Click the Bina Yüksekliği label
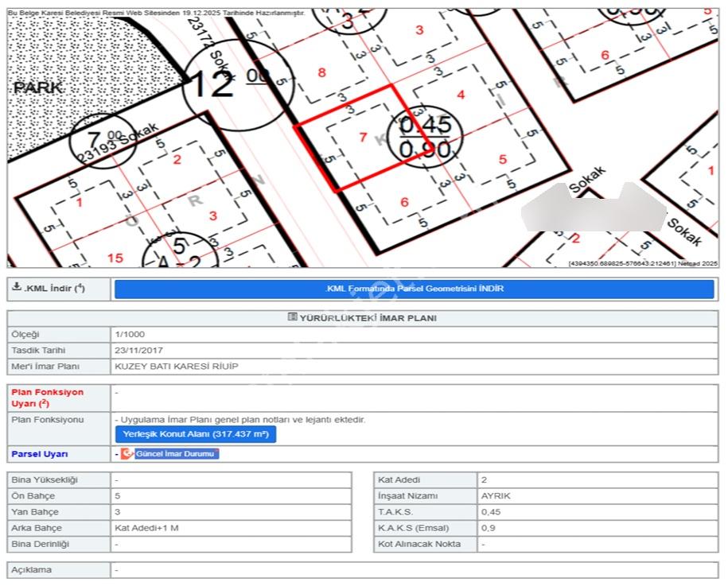This screenshot has width=728, height=586. click(x=45, y=479)
